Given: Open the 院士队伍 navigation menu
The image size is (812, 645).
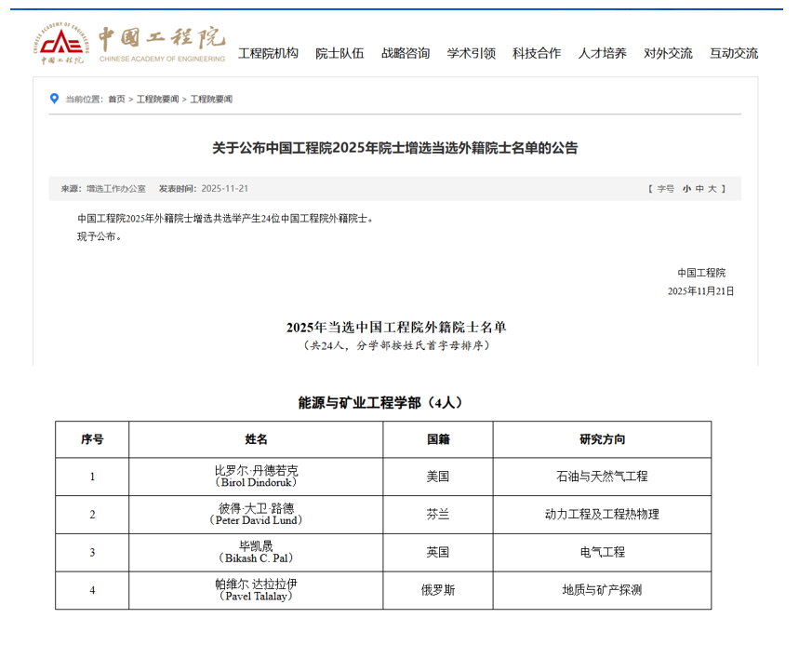Looking at the screenshot, I should [339, 53].
